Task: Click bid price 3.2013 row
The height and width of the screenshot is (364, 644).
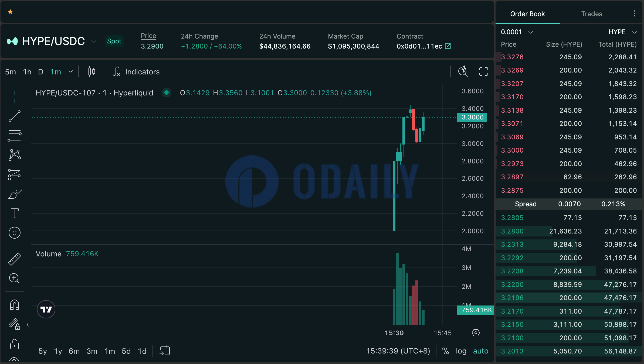Action: [x=569, y=351]
